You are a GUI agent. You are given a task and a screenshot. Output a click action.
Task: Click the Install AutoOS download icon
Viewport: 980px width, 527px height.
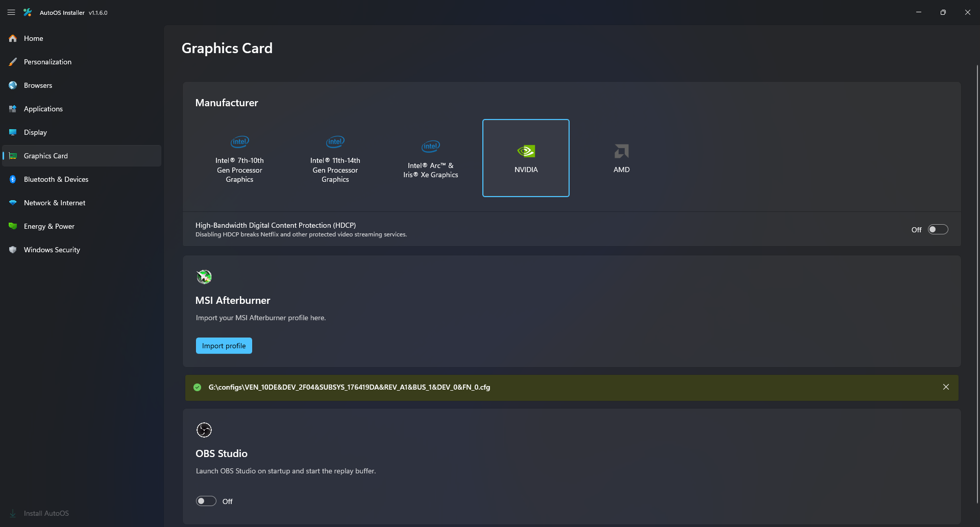[x=13, y=513]
